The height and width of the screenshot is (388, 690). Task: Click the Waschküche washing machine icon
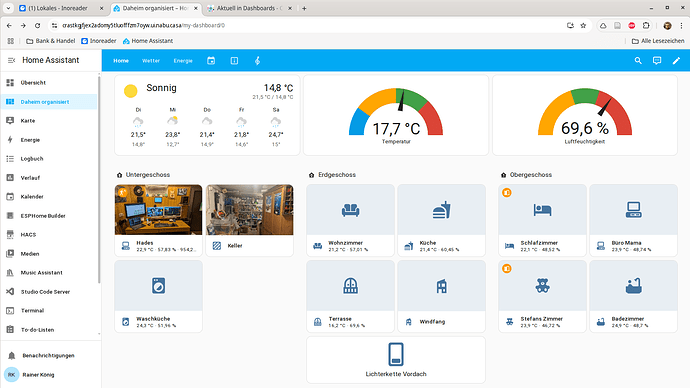pyautogui.click(x=158, y=286)
